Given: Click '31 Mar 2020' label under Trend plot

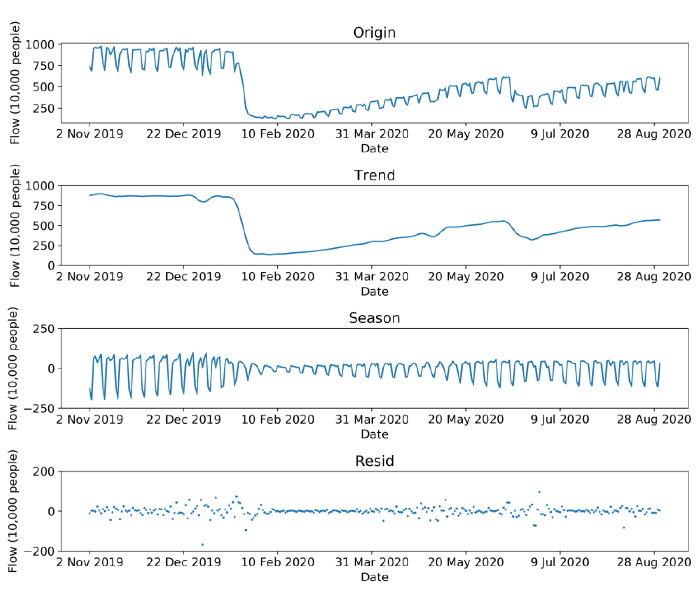Looking at the screenshot, I should click(372, 277).
